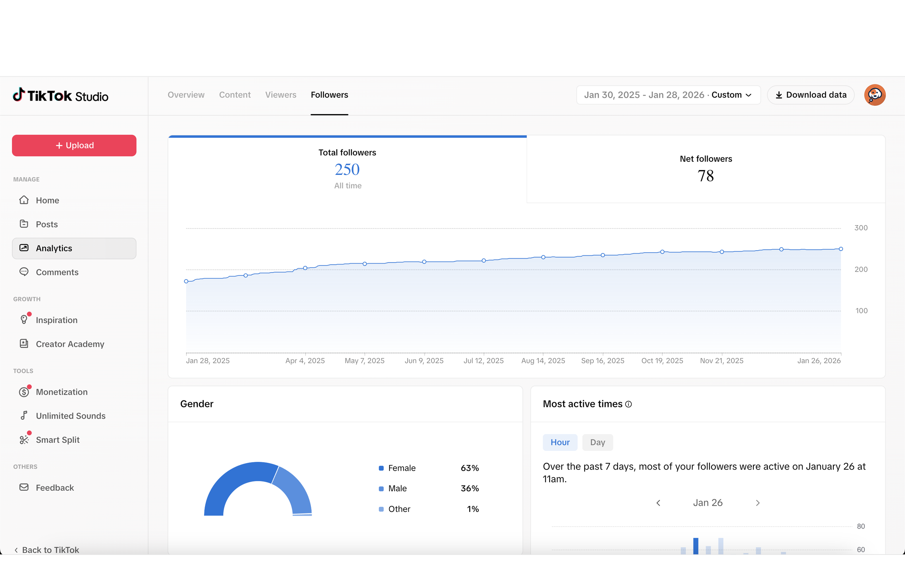
Task: Open the custom date range dropdown
Action: (668, 95)
